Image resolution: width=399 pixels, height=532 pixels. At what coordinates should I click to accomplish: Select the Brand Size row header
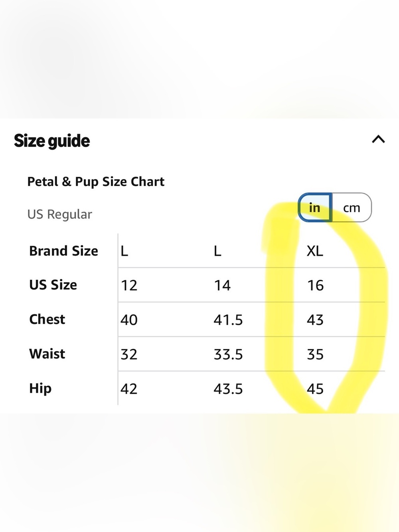pos(64,251)
